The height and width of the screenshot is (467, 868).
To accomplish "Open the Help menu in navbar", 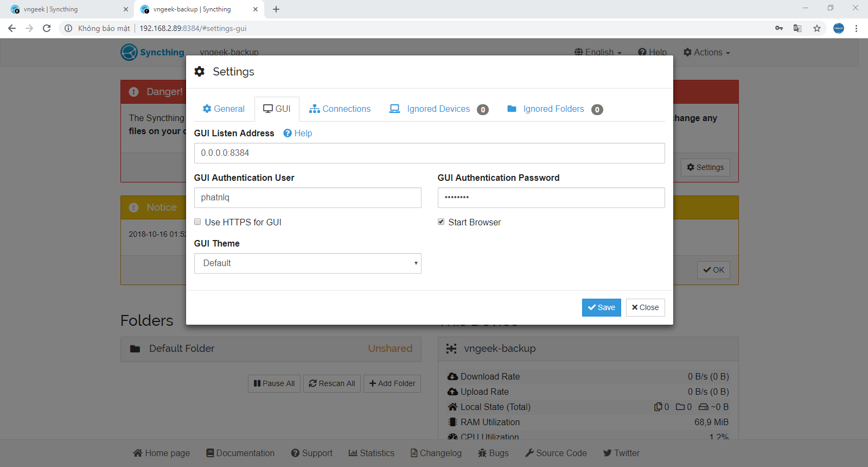I will click(x=652, y=52).
